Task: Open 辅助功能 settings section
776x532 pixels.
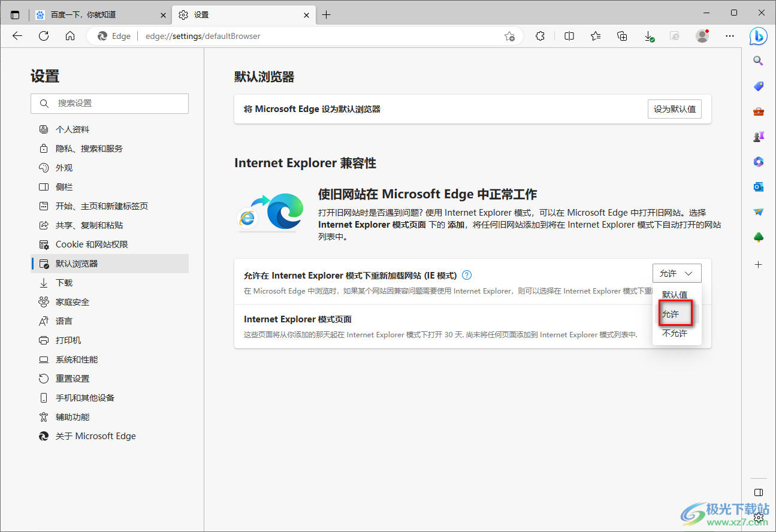Action: coord(110,417)
